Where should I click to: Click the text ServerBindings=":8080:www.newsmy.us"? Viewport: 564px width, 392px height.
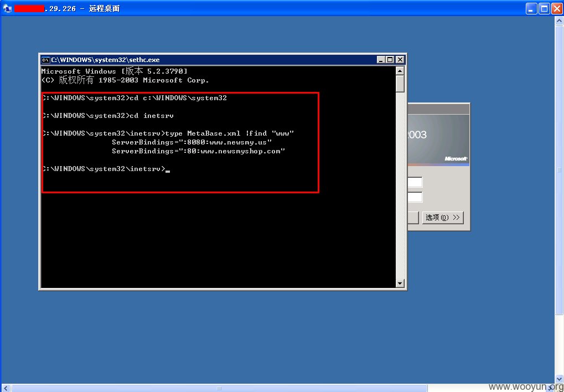tap(192, 142)
